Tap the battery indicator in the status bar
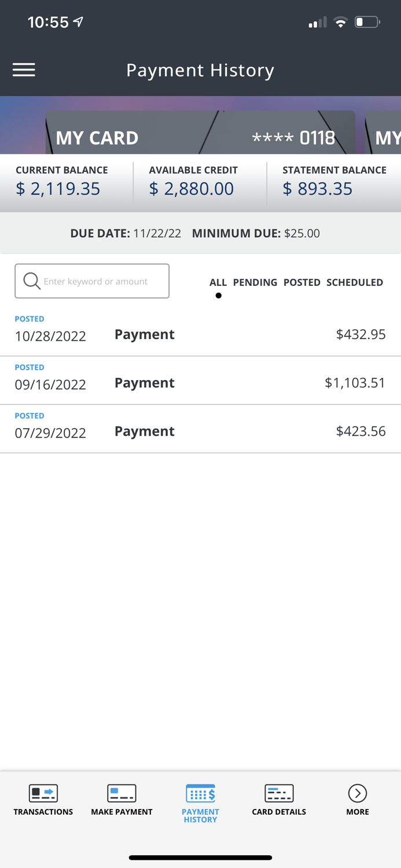The height and width of the screenshot is (868, 401). (x=368, y=22)
